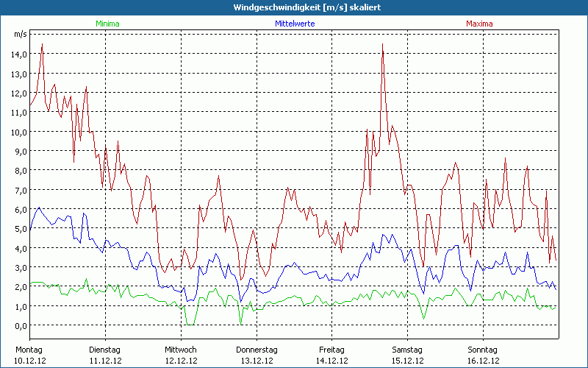Select the blue 'Mittelwerte' legend label
Viewport: 588px width, 368px height.
tap(295, 24)
